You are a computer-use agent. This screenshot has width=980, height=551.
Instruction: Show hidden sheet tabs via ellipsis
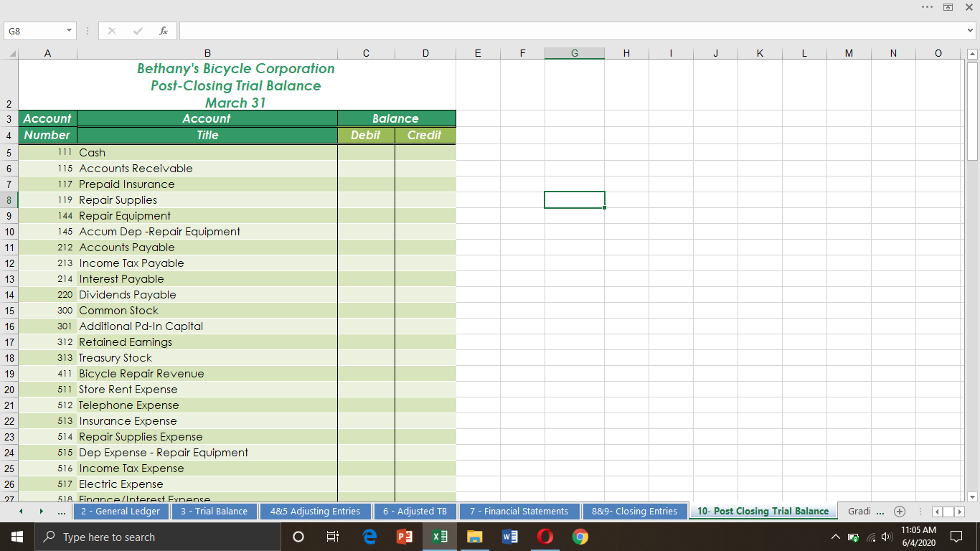click(x=62, y=512)
